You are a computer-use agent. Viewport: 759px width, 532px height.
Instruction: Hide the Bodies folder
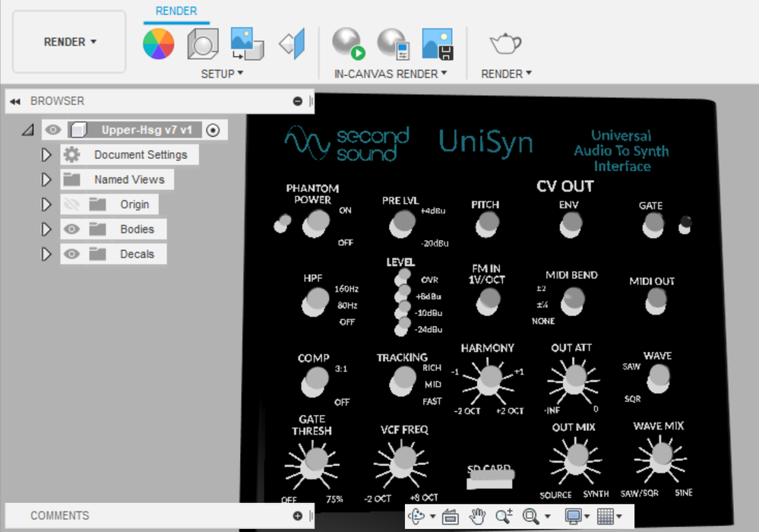(71, 229)
